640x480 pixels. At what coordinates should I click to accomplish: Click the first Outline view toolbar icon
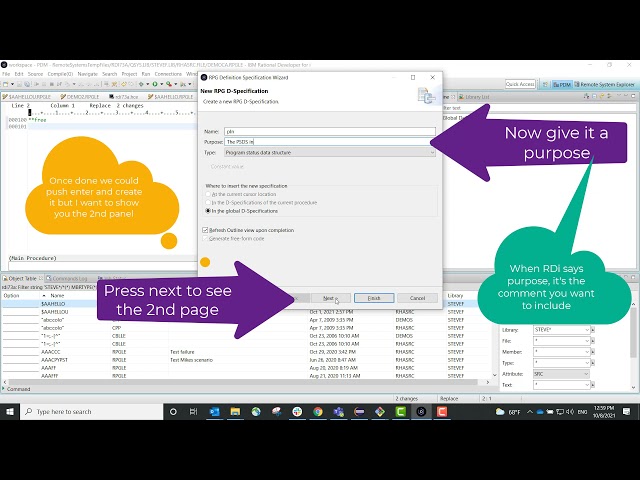[x=587, y=96]
